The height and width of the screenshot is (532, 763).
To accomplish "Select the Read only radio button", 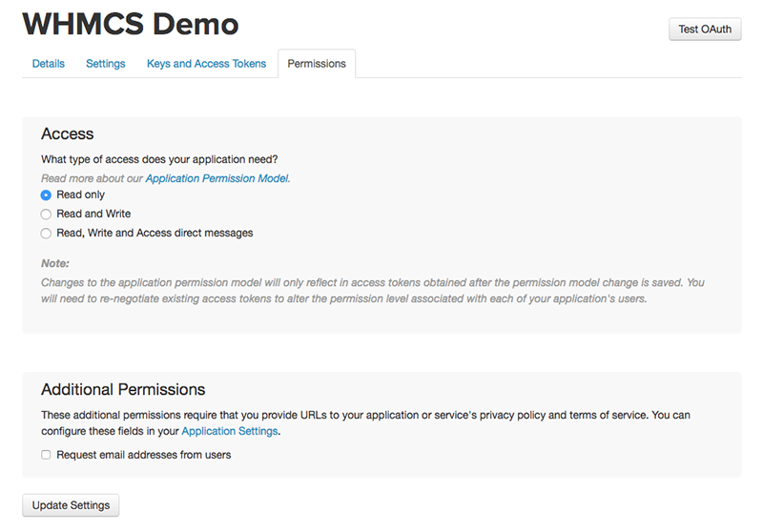I will pyautogui.click(x=46, y=195).
